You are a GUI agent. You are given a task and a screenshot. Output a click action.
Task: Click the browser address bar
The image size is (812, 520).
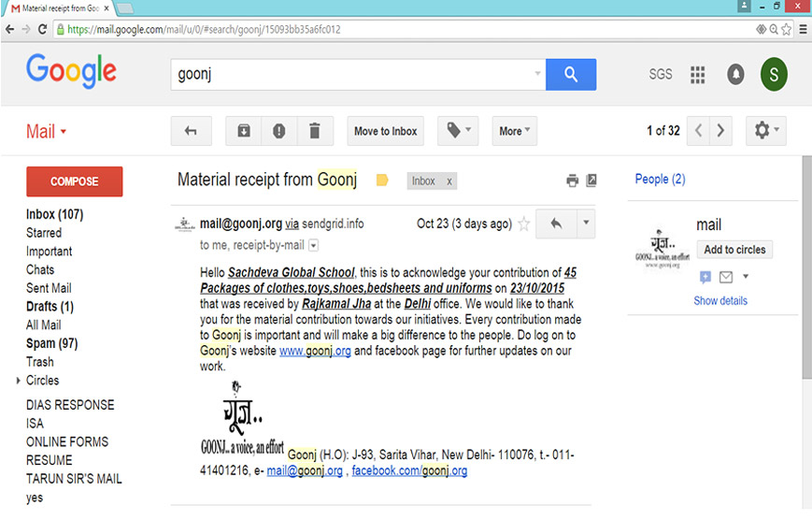(x=404, y=30)
